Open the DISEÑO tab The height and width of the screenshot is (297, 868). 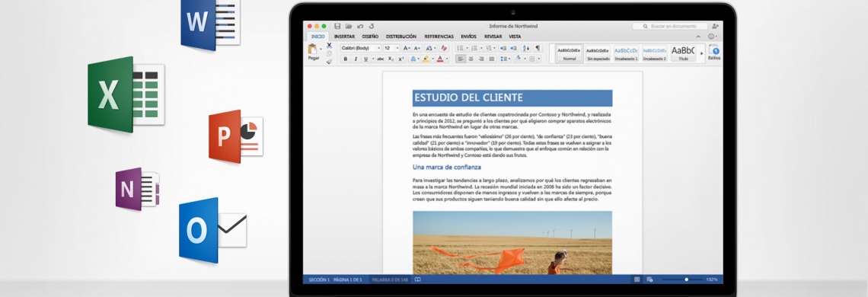(x=370, y=37)
